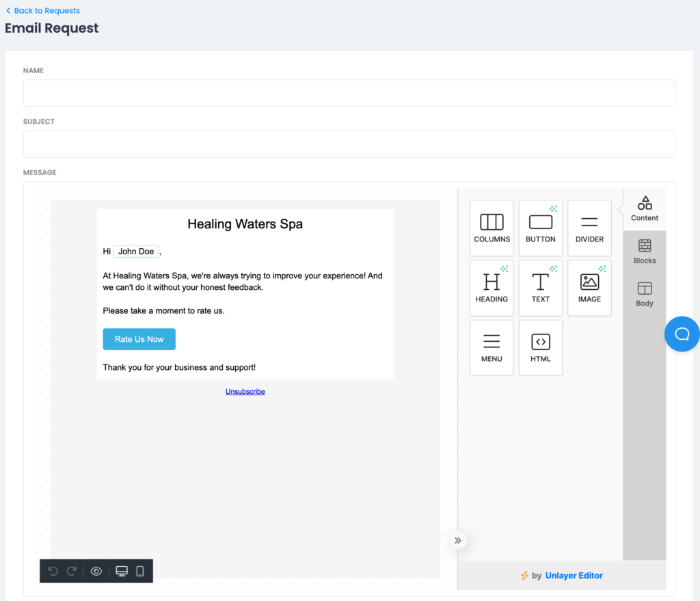Image resolution: width=700 pixels, height=601 pixels.
Task: Open the Content tab in editor sidebar
Action: click(x=644, y=209)
